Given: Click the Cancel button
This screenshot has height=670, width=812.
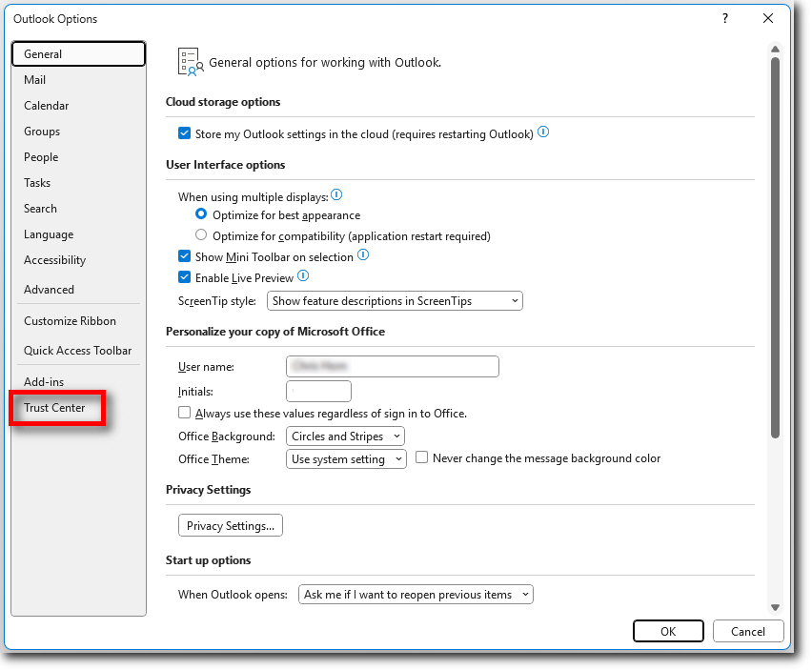Looking at the screenshot, I should pyautogui.click(x=748, y=631).
